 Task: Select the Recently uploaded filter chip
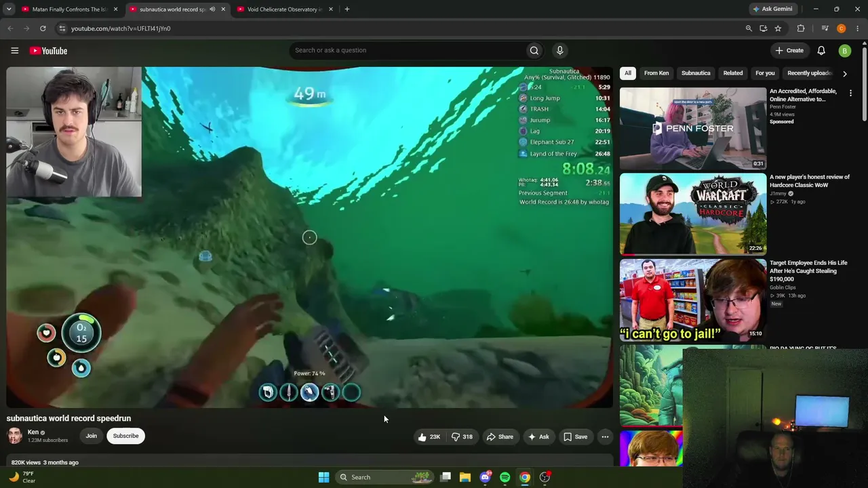[809, 73]
